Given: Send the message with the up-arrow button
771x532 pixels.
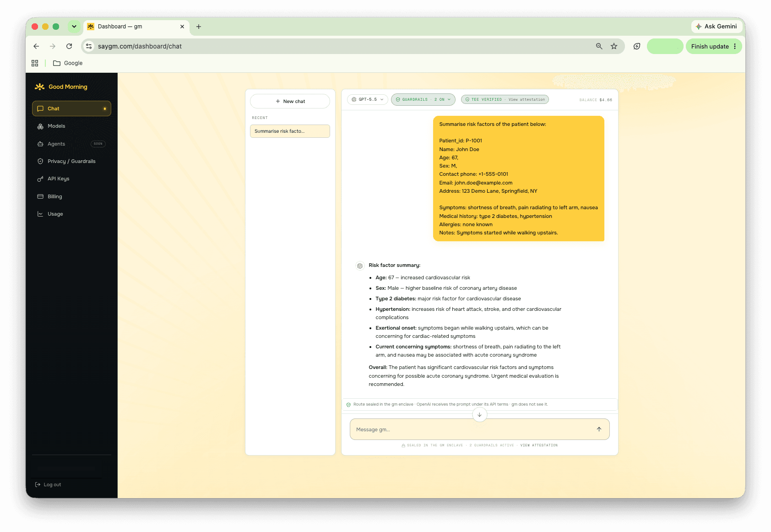Looking at the screenshot, I should coord(599,429).
